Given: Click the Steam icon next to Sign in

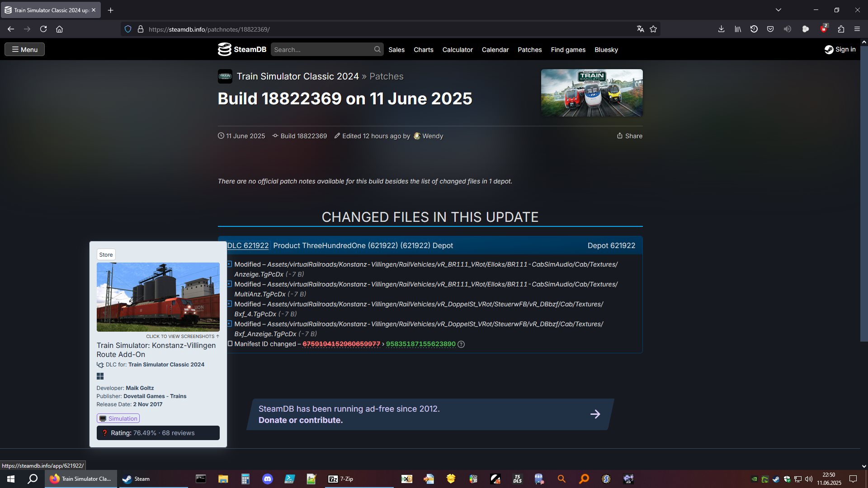Looking at the screenshot, I should [x=829, y=50].
